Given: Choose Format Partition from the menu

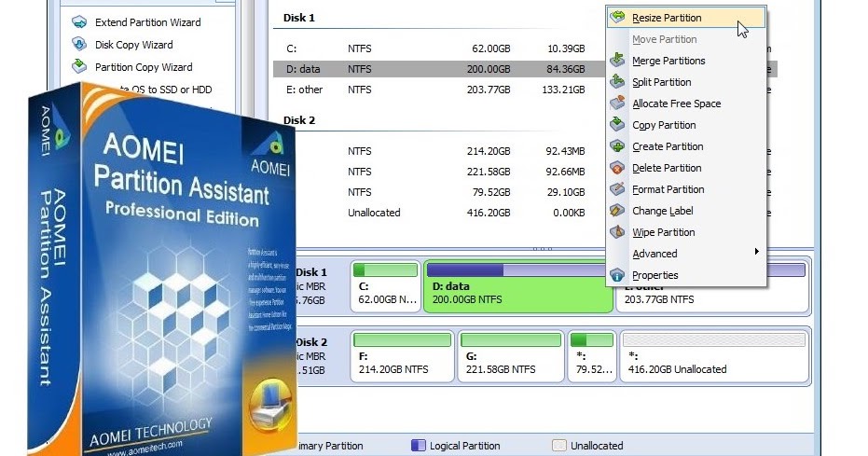Looking at the screenshot, I should pos(686,189).
